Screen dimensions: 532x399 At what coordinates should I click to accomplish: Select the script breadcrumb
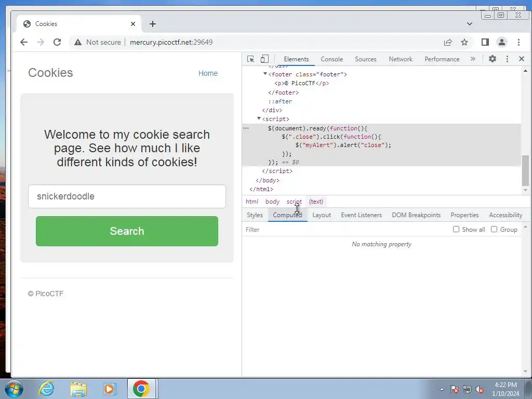pyautogui.click(x=294, y=202)
